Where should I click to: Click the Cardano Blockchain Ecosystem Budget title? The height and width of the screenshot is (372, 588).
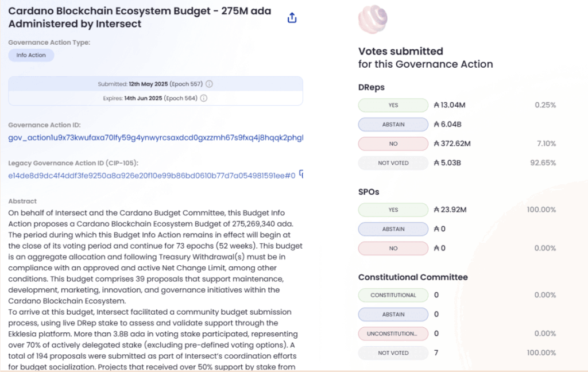(140, 17)
